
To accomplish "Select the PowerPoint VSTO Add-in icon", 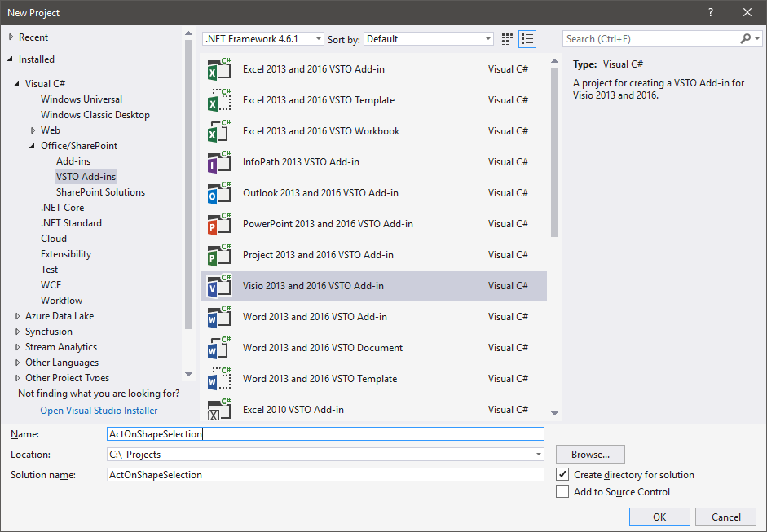I will coord(218,224).
